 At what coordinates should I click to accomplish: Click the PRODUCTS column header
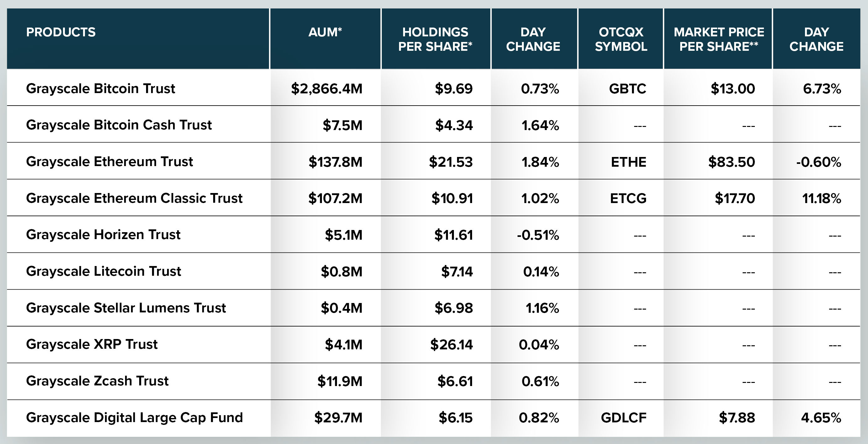click(x=61, y=32)
